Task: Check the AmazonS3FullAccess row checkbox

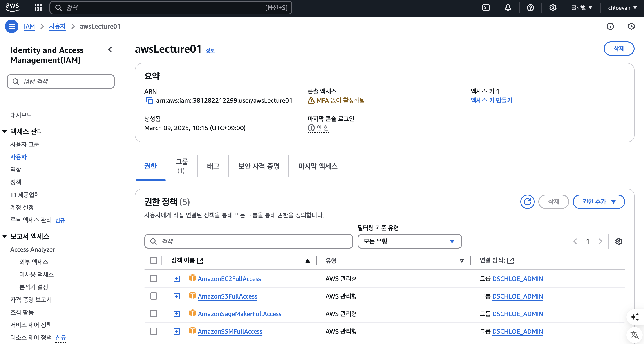Action: click(x=154, y=296)
